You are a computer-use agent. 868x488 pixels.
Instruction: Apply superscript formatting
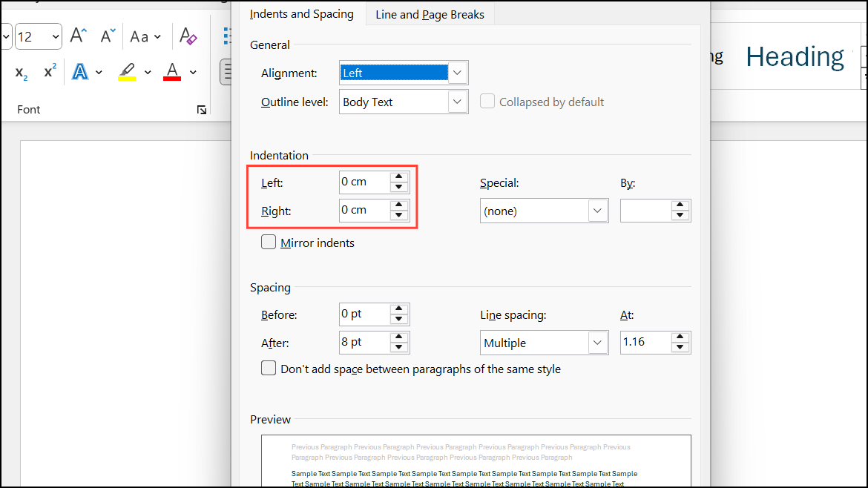(x=50, y=72)
